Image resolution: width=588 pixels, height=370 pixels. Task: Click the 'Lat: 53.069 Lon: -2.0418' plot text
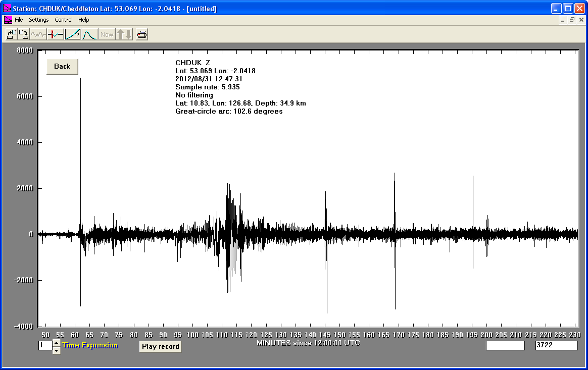(215, 71)
